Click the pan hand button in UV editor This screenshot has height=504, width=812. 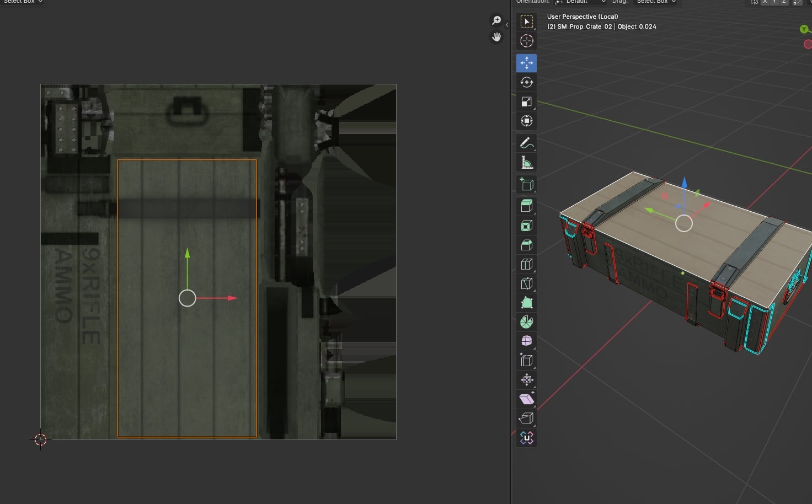tap(496, 37)
